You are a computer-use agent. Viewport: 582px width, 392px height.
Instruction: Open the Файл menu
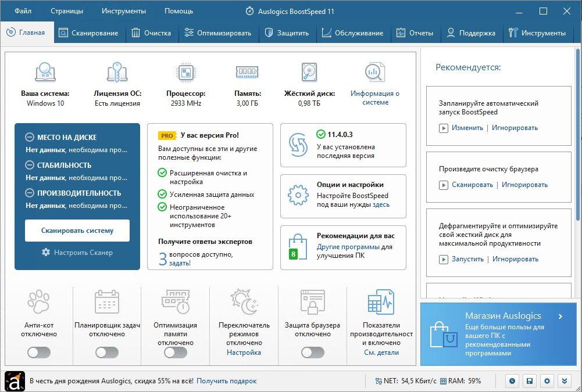[x=23, y=11]
